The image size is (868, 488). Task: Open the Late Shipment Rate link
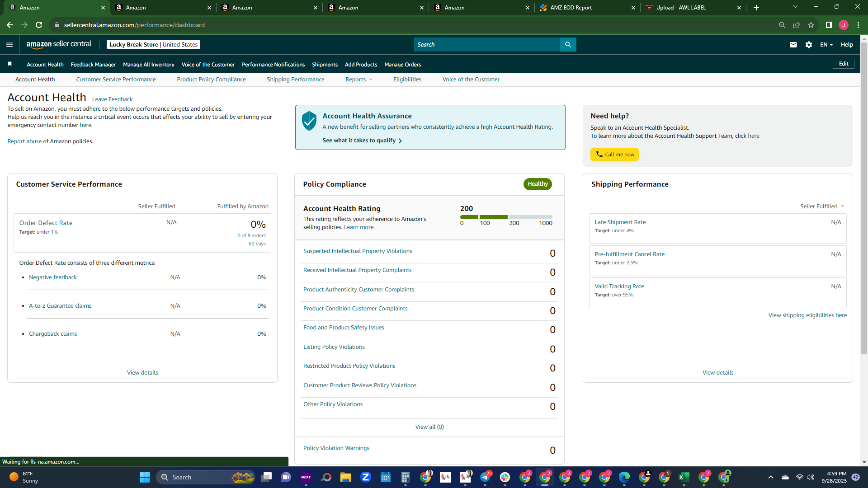point(620,222)
